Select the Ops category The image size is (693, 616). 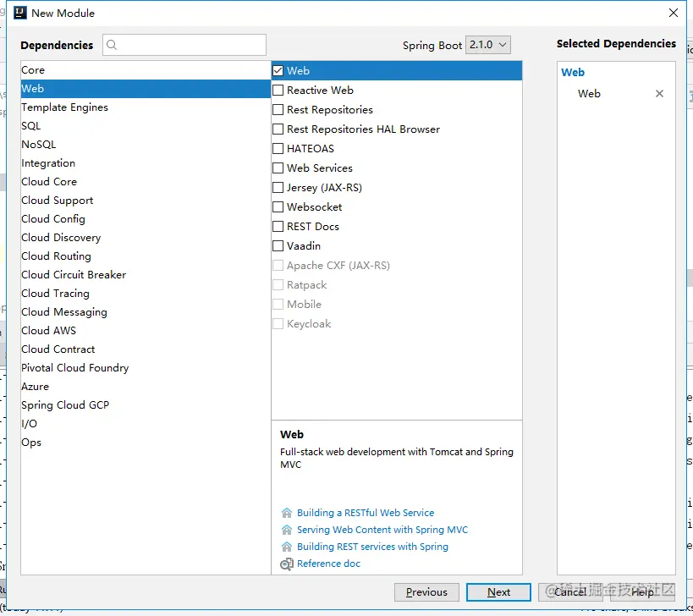(x=146, y=443)
